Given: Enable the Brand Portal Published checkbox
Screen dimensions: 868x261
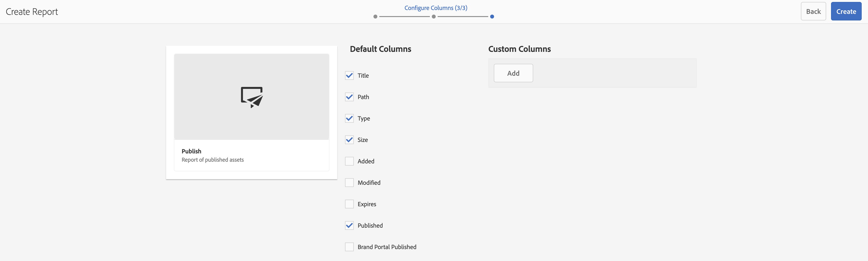Looking at the screenshot, I should click(349, 247).
